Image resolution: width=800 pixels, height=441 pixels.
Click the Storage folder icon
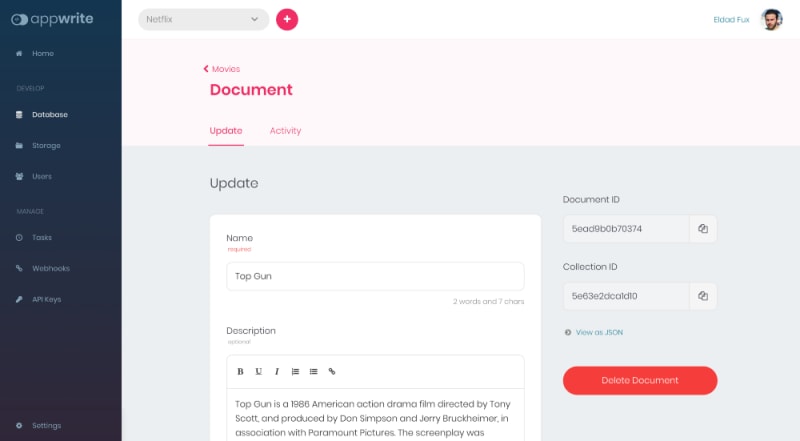coord(19,145)
